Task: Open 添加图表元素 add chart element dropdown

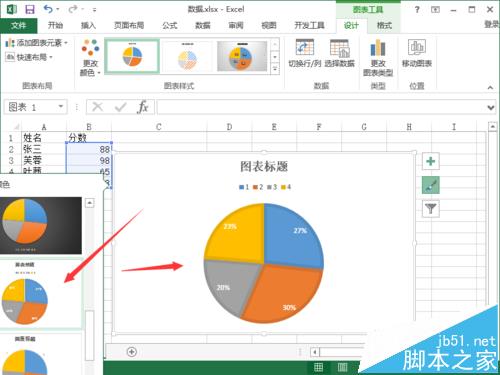Action: [x=36, y=43]
